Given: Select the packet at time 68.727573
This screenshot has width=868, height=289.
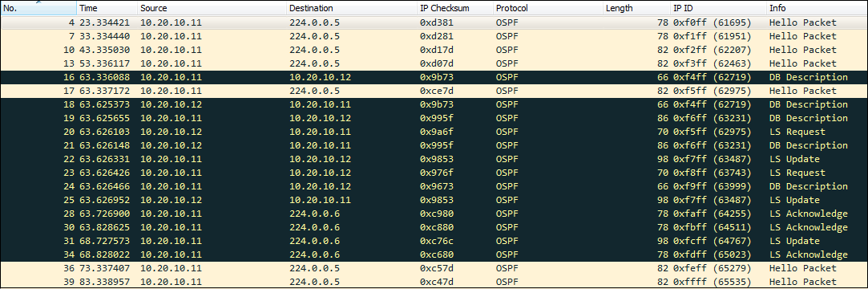Looking at the screenshot, I should tap(434, 242).
